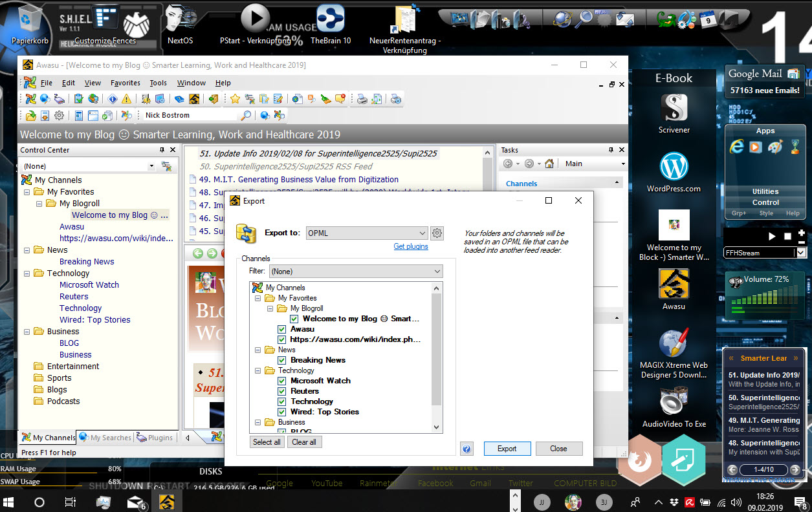The width and height of the screenshot is (812, 512).
Task: Click the gear icon beside the OPML dropdown
Action: [437, 233]
